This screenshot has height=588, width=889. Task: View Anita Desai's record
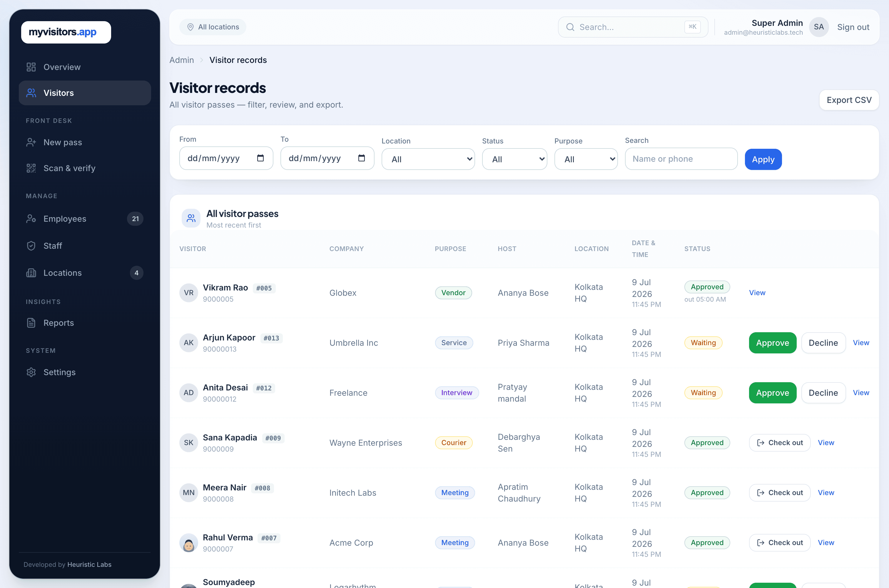click(x=861, y=392)
